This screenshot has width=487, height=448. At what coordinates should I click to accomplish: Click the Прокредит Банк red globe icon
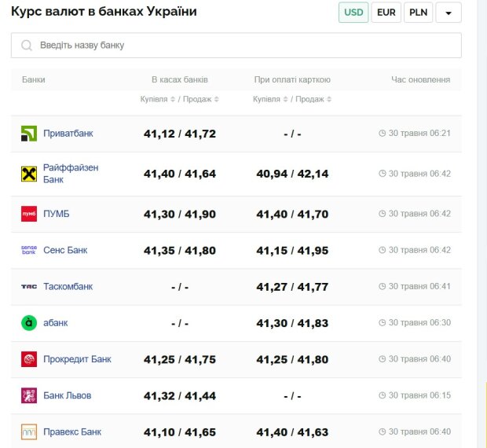point(29,359)
